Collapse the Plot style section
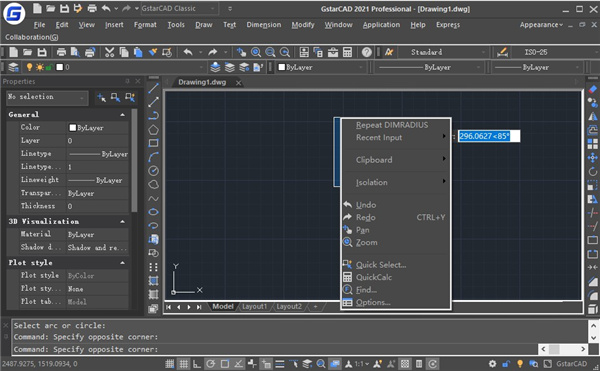The height and width of the screenshot is (371, 600). point(122,263)
